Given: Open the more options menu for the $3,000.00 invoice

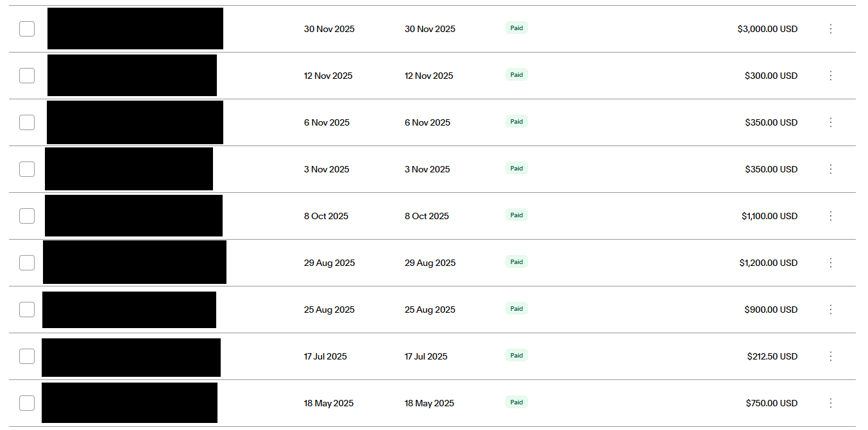Looking at the screenshot, I should click(x=830, y=29).
